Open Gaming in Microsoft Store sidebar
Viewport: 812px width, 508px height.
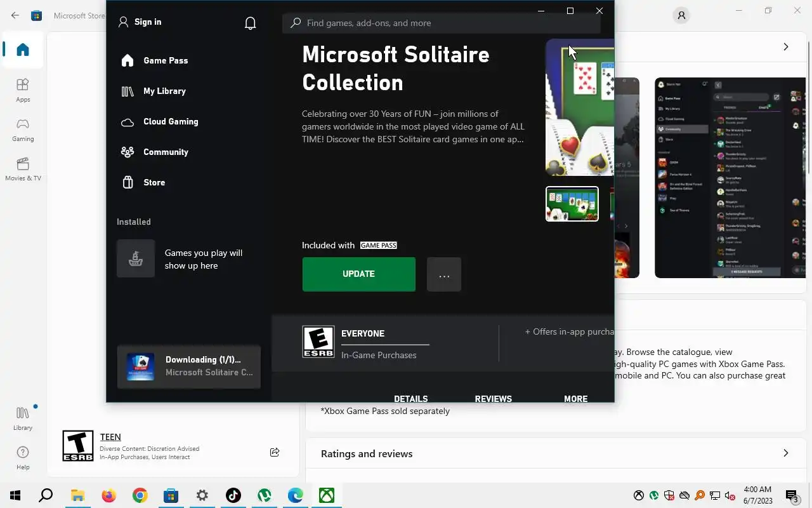point(23,130)
